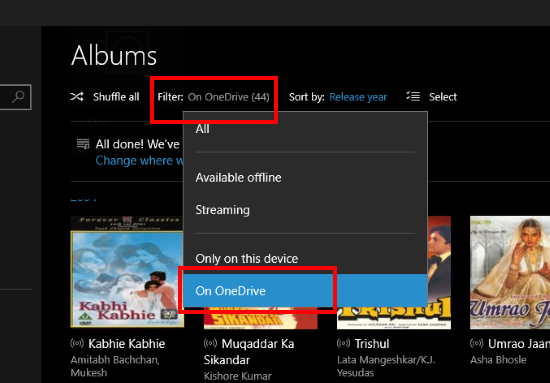Click the Umrao Jaan album title
This screenshot has height=383, width=550.
tap(519, 344)
